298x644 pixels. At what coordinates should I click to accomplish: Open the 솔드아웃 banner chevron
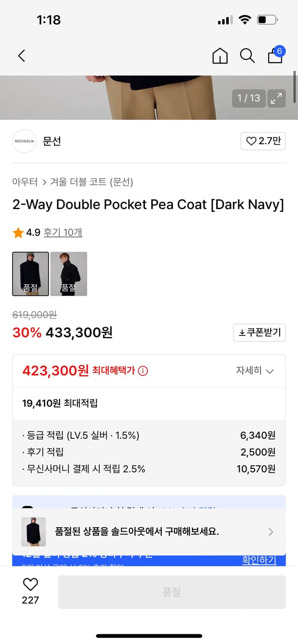271,532
